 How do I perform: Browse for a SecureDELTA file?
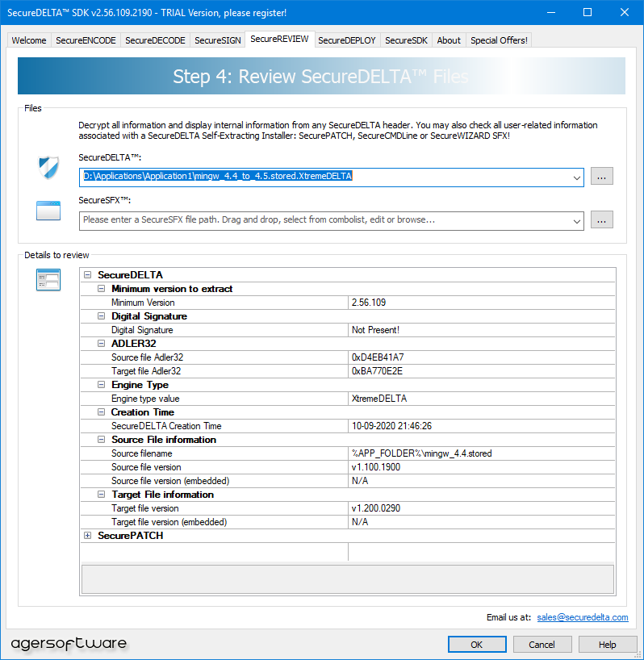click(601, 177)
